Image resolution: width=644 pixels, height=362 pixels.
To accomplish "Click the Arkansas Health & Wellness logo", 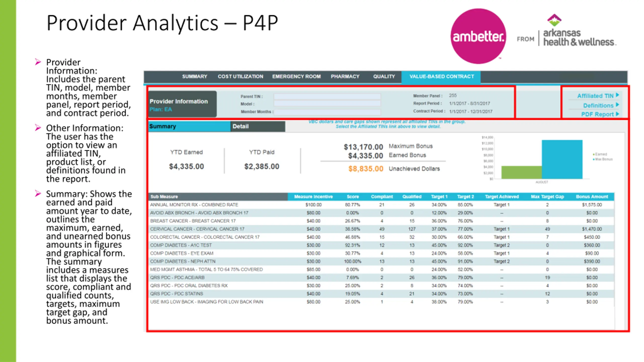I will tap(579, 31).
